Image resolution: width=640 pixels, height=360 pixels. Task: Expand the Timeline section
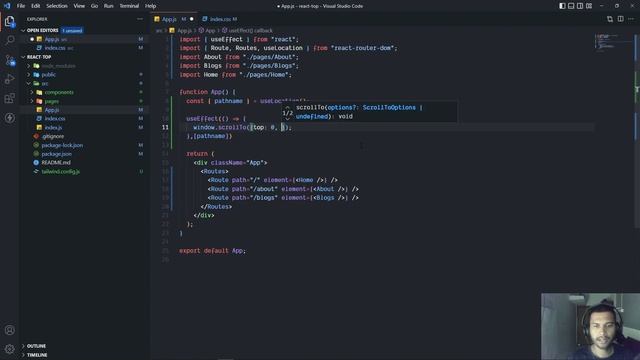(23, 355)
